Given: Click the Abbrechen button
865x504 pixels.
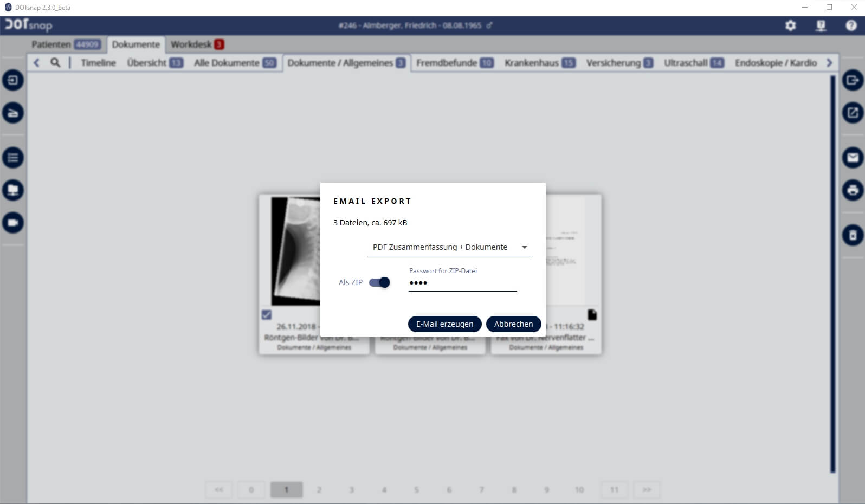Looking at the screenshot, I should point(513,324).
